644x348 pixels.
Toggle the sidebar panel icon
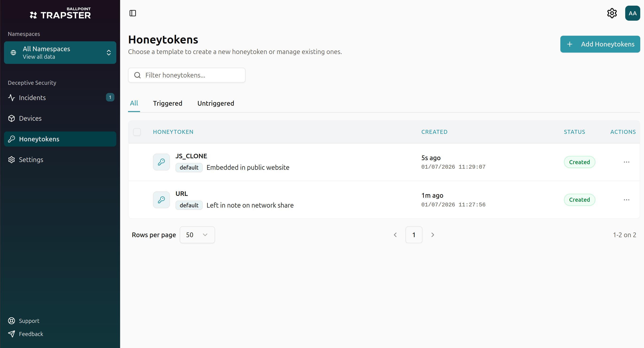pyautogui.click(x=133, y=13)
